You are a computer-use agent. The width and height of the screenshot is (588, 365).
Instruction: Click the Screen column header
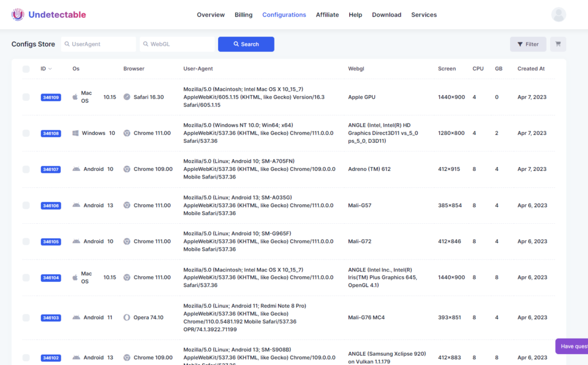point(447,68)
